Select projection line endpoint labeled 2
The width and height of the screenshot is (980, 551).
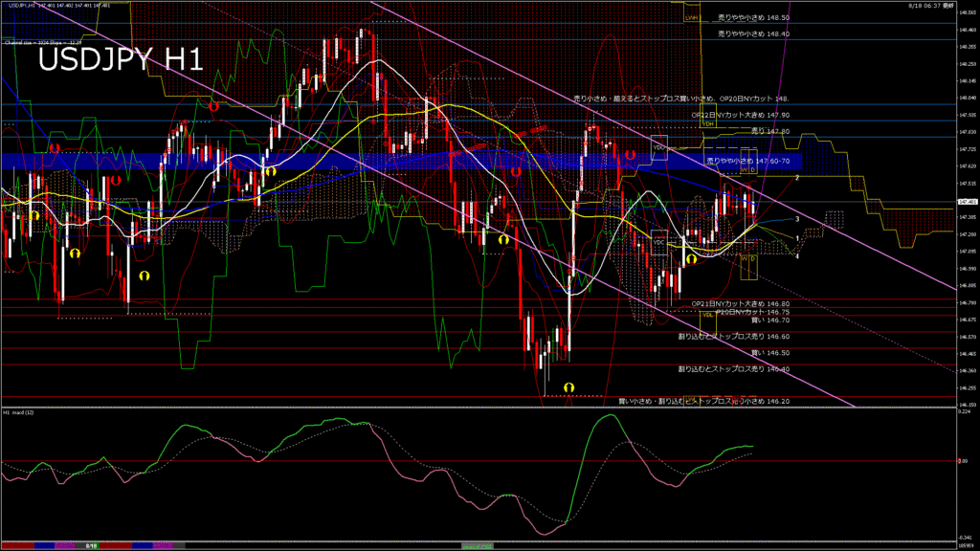(798, 178)
